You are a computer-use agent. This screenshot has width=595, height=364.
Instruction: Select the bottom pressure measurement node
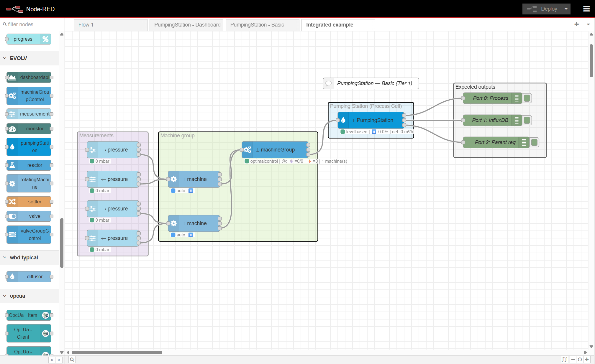pyautogui.click(x=113, y=238)
